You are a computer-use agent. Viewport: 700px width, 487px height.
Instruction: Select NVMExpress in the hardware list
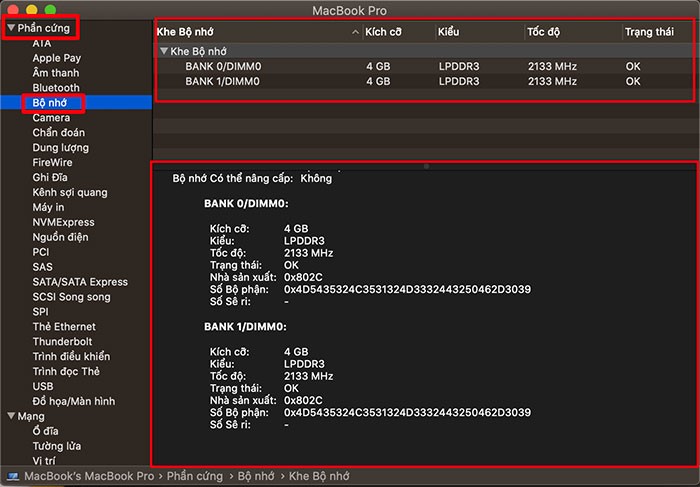pos(63,222)
